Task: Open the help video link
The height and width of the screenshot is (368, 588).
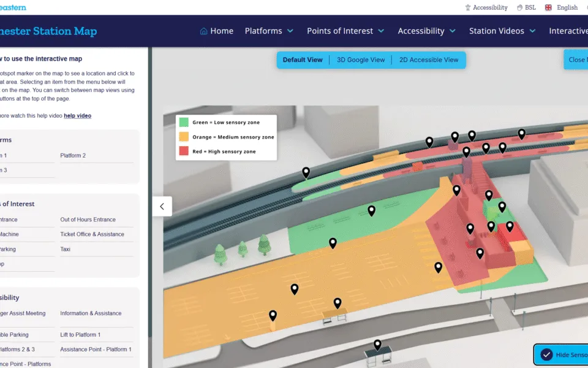Action: pos(78,116)
